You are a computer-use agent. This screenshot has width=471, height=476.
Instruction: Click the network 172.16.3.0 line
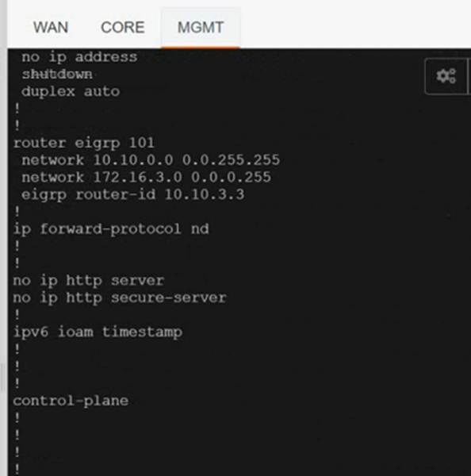point(146,177)
